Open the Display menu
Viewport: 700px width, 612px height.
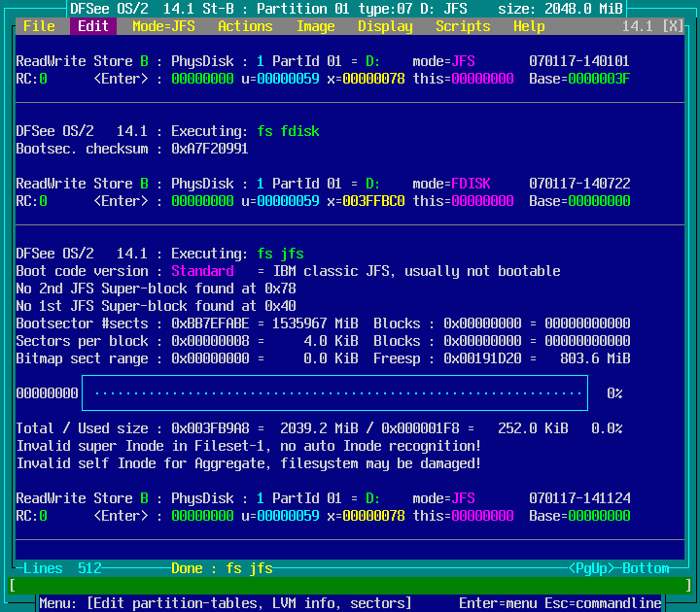[385, 26]
